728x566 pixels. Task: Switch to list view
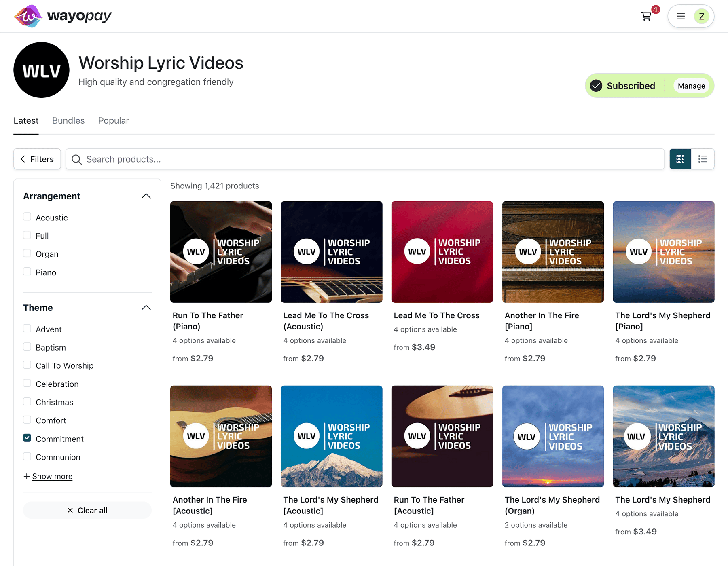pos(703,159)
